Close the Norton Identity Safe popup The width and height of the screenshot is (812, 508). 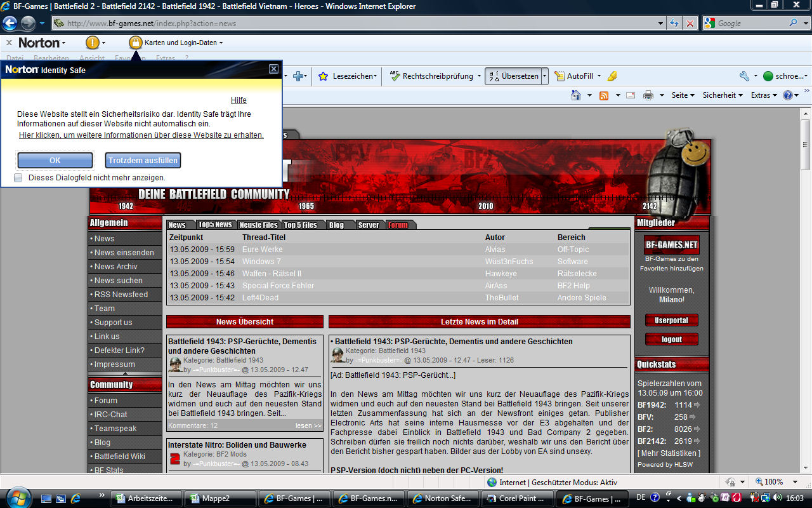(x=273, y=69)
